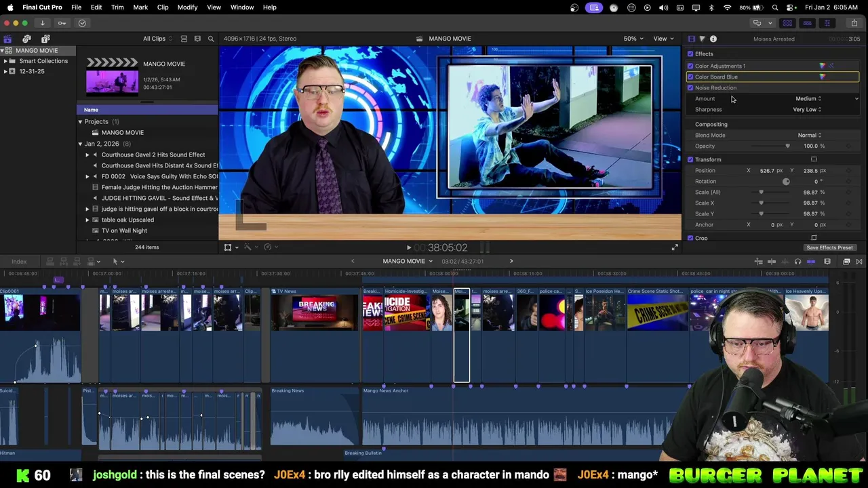Viewport: 868px width, 488px height.
Task: Open the Keyword Editor key icon
Action: pyautogui.click(x=62, y=23)
